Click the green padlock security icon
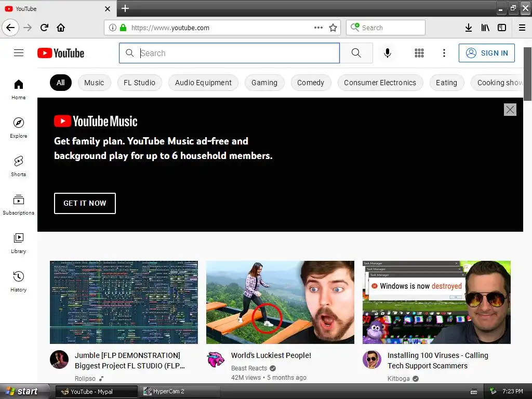Viewport: 532px width, 399px height. click(x=123, y=28)
